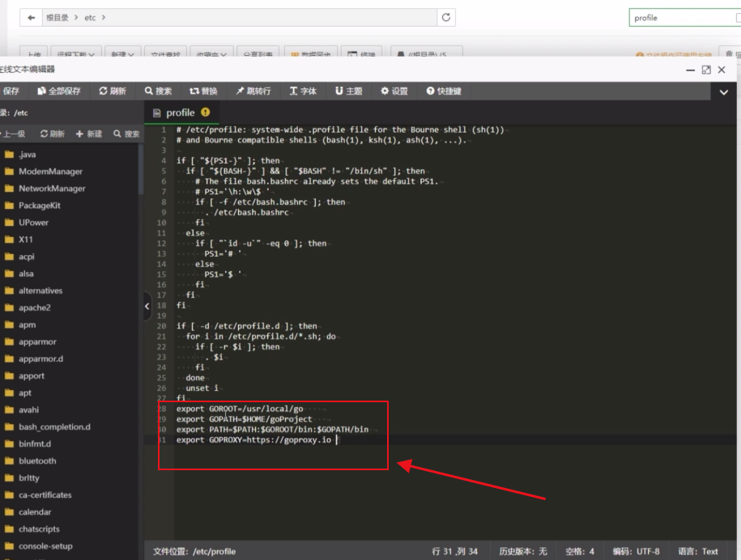
Task: Click the etc breadcrumb segment
Action: (x=90, y=18)
